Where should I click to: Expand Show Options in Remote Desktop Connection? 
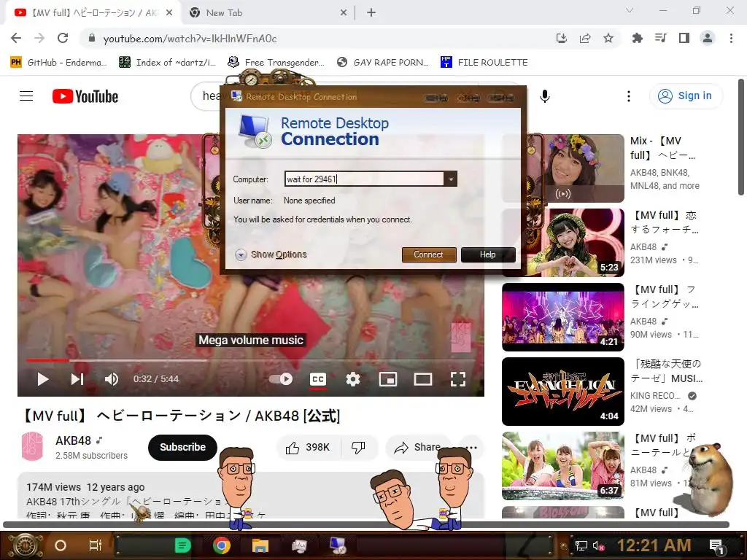(271, 254)
